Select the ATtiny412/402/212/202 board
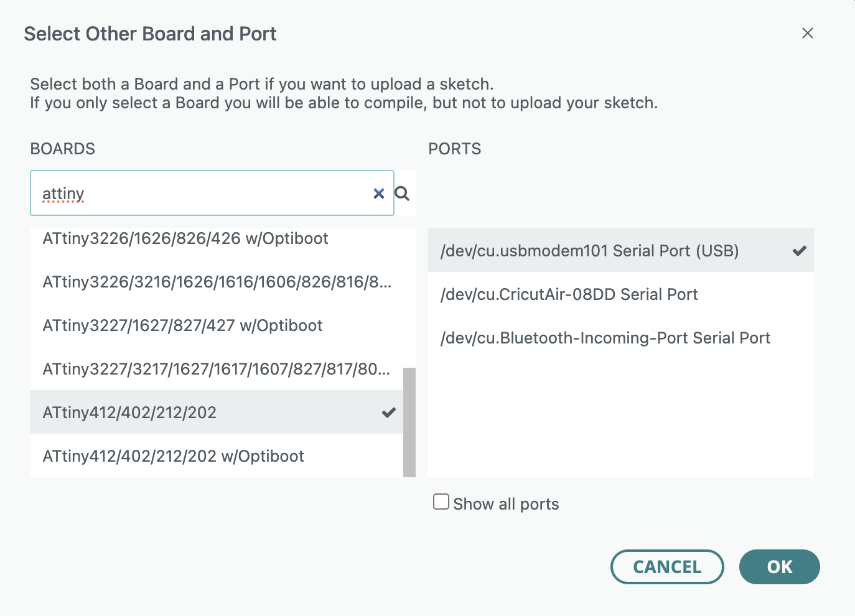The width and height of the screenshot is (855, 616). click(x=129, y=413)
